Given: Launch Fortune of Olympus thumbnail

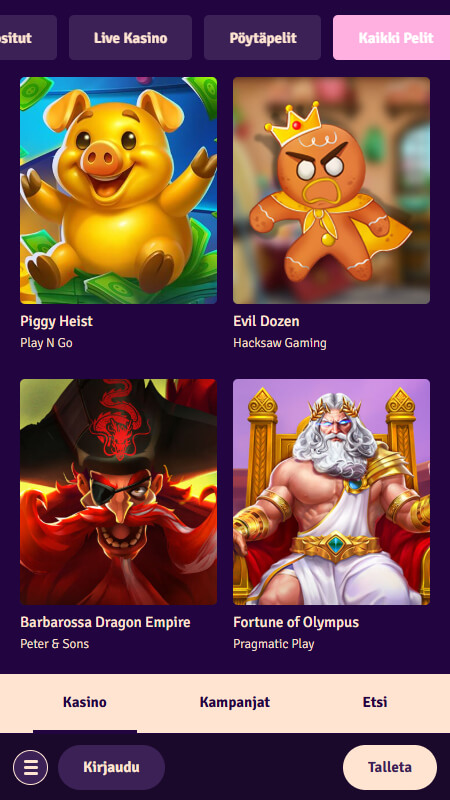Looking at the screenshot, I should click(x=332, y=492).
